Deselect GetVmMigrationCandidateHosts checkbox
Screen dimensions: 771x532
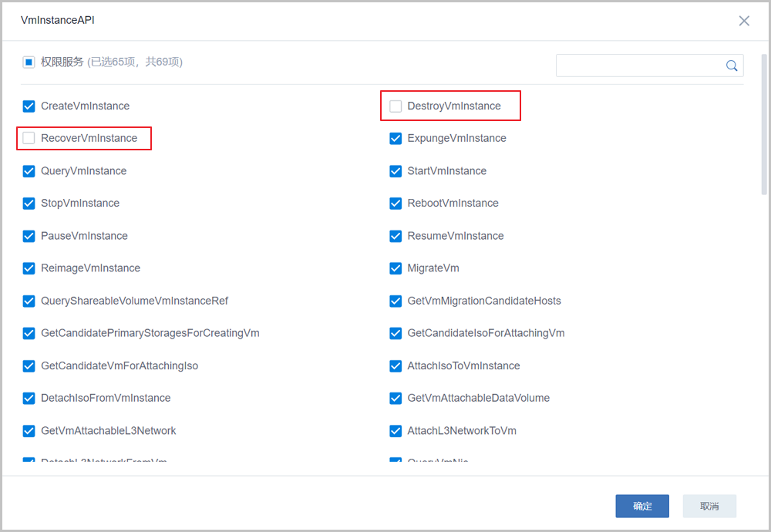coord(396,301)
